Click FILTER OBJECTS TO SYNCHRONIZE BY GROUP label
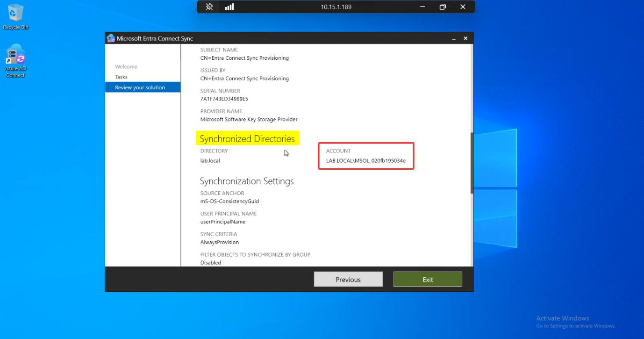The height and width of the screenshot is (339, 644). 255,255
